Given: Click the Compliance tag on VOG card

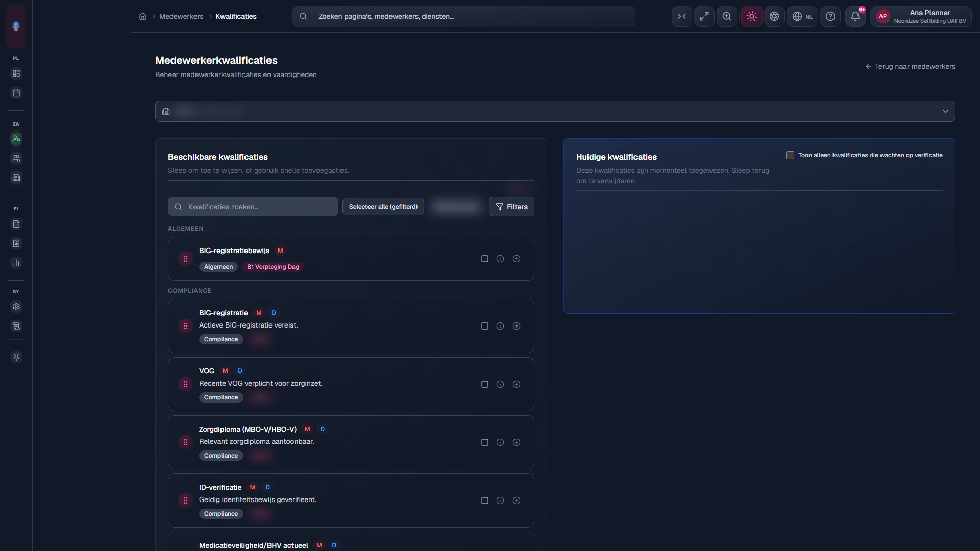Looking at the screenshot, I should [x=221, y=397].
